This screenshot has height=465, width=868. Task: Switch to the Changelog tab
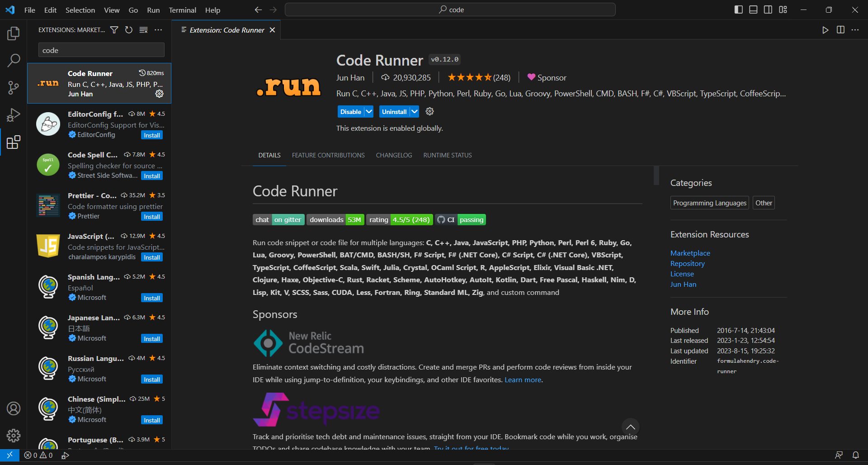point(394,155)
